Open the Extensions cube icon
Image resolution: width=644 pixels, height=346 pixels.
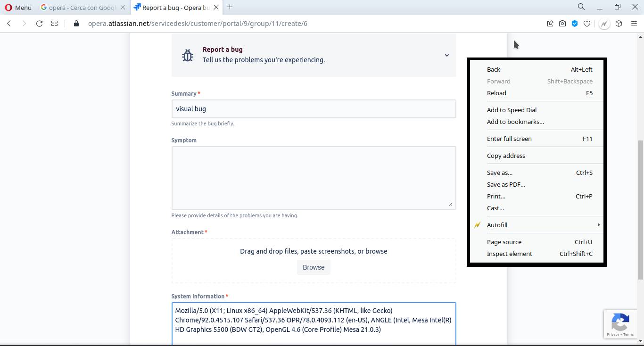pos(619,24)
